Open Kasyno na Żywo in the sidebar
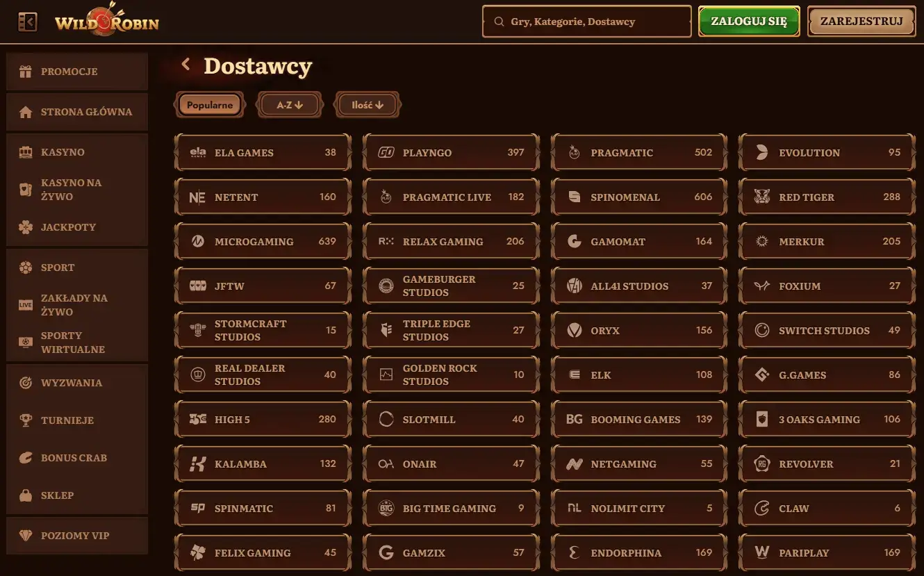This screenshot has height=576, width=924. pyautogui.click(x=71, y=190)
